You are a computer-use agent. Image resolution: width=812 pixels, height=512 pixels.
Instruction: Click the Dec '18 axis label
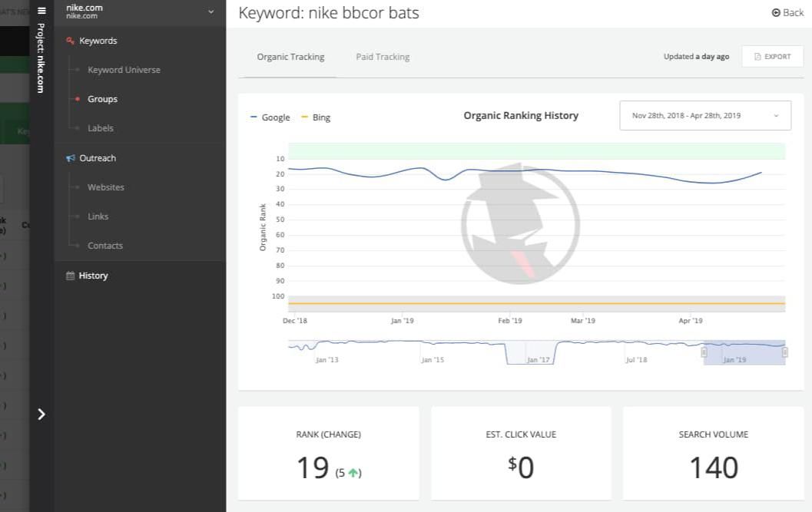coord(295,320)
